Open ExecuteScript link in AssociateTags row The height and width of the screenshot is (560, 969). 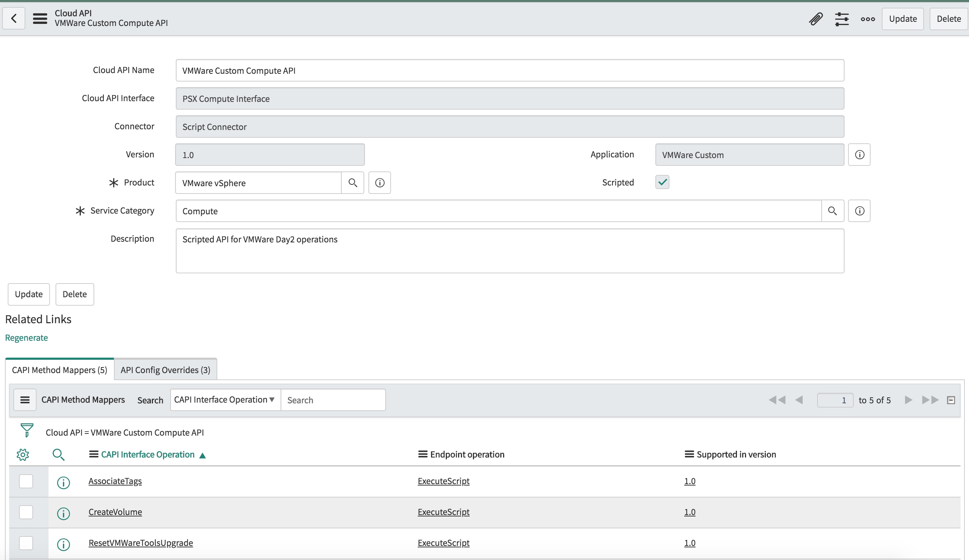[443, 481]
